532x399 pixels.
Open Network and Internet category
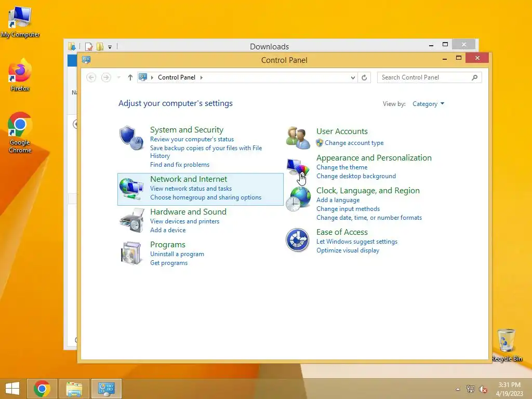[x=189, y=179]
